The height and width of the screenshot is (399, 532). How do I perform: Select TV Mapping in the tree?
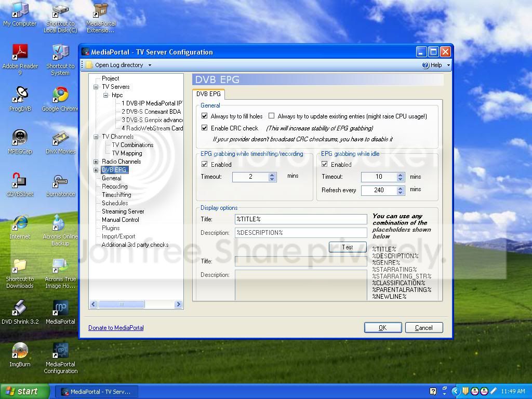tap(127, 153)
